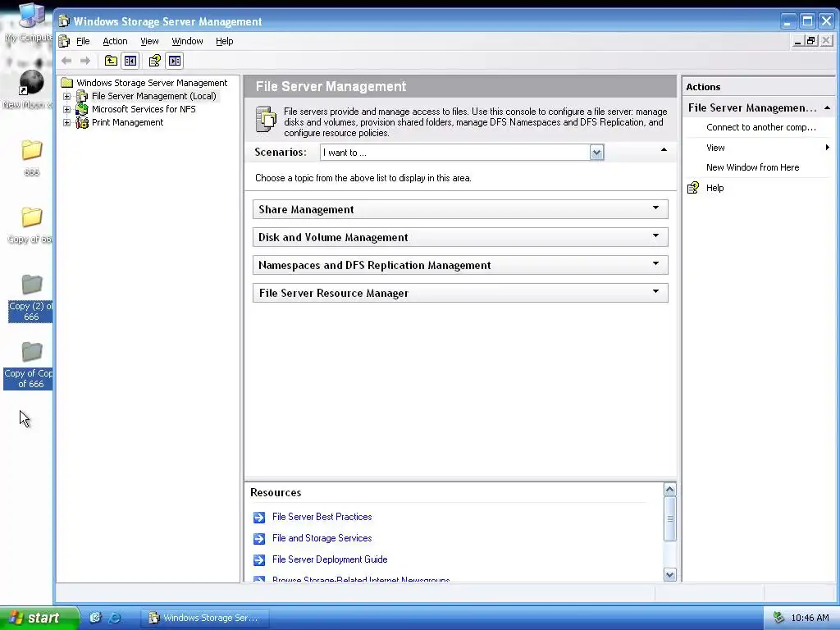Select the Copy of Copy of 666 folder
The width and height of the screenshot is (840, 630).
pos(30,365)
